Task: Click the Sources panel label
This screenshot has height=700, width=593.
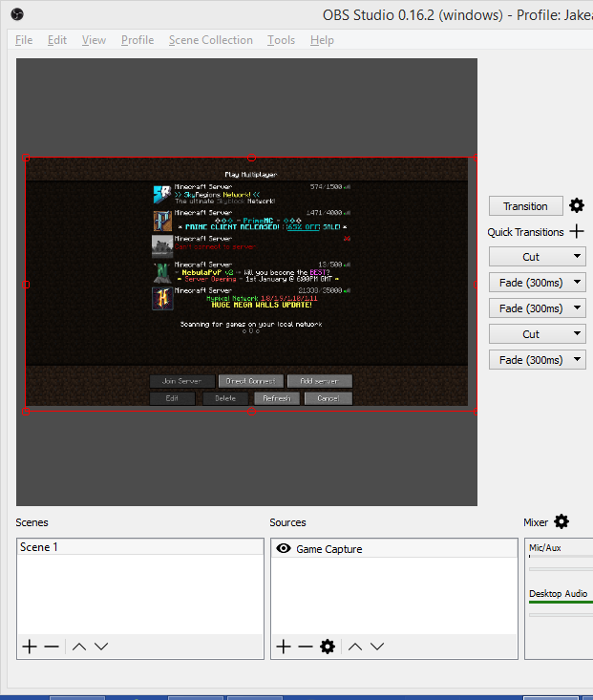Action: click(287, 522)
